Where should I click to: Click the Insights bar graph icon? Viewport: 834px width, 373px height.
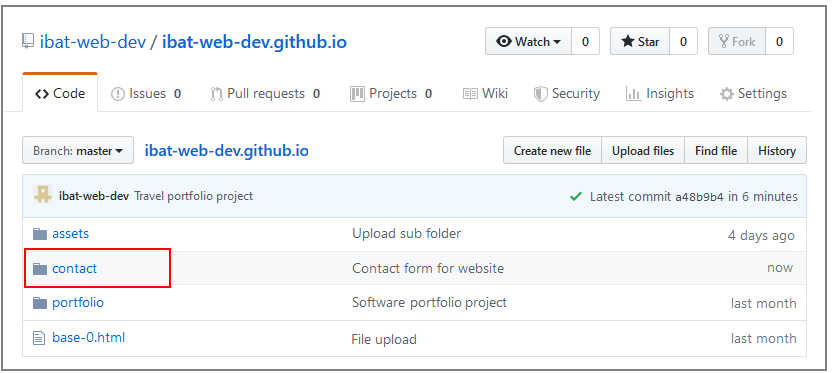tap(633, 94)
